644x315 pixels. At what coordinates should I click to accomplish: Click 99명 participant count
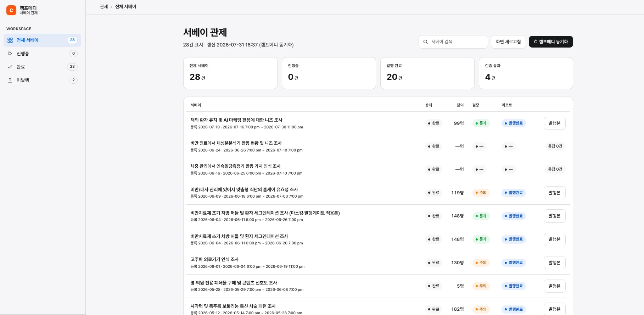click(x=459, y=123)
